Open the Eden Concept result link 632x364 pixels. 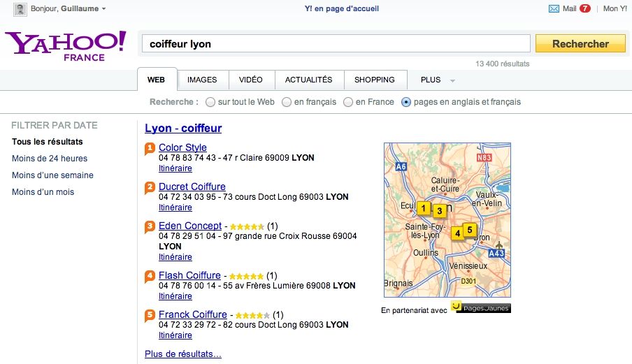(x=190, y=226)
